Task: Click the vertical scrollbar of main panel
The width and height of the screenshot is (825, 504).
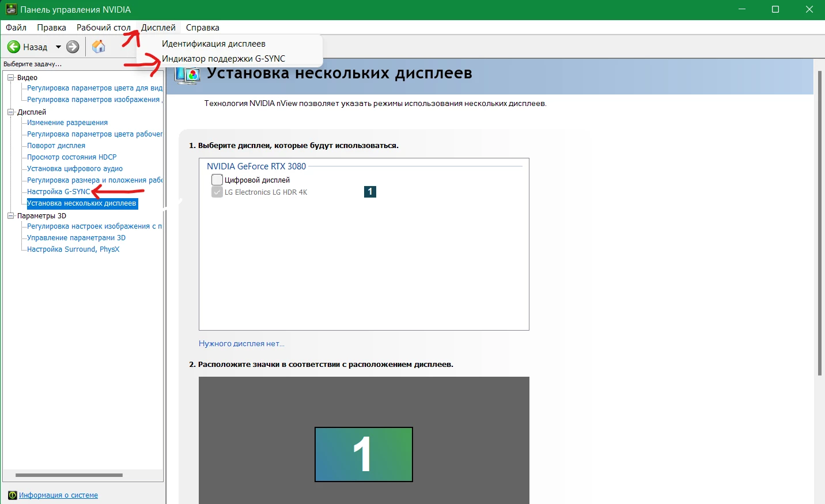Action: 819,223
